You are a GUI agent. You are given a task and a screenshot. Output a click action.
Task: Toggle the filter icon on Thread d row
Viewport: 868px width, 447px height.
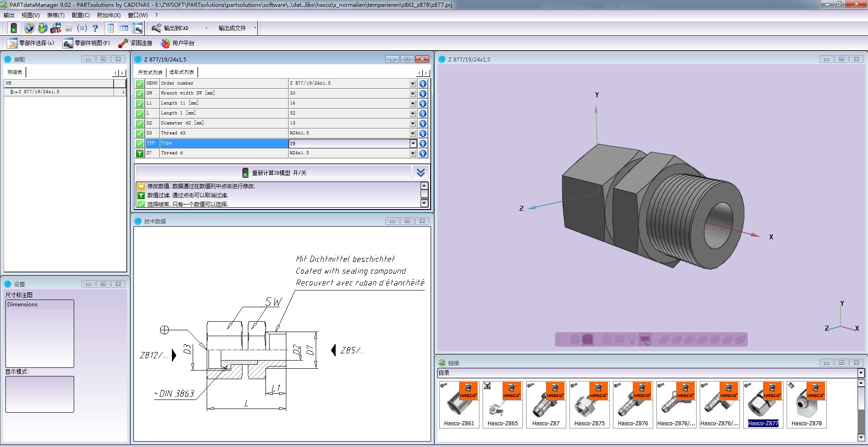coord(140,153)
